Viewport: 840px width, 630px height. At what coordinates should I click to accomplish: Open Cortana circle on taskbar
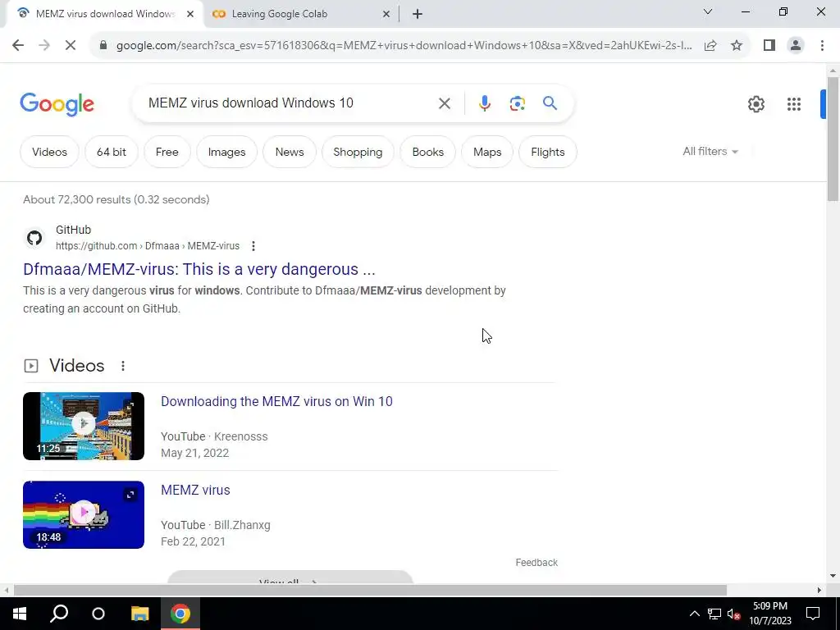coord(98,614)
